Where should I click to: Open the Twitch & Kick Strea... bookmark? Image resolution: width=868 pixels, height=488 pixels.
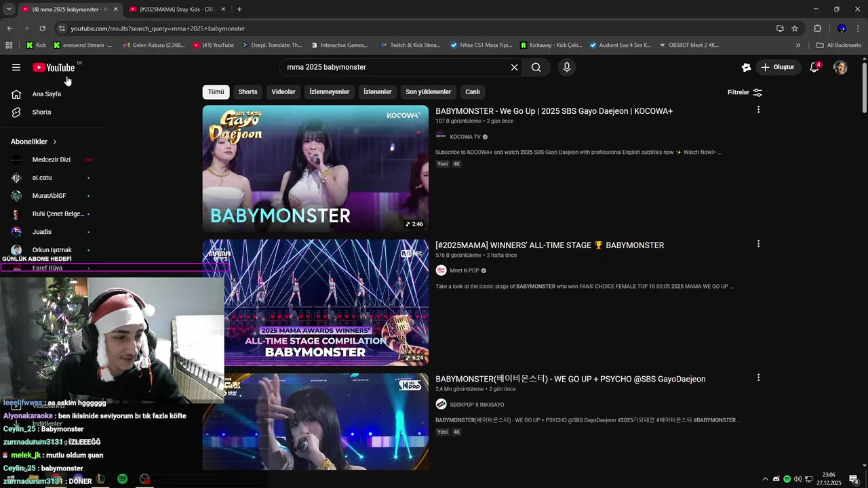pyautogui.click(x=410, y=45)
